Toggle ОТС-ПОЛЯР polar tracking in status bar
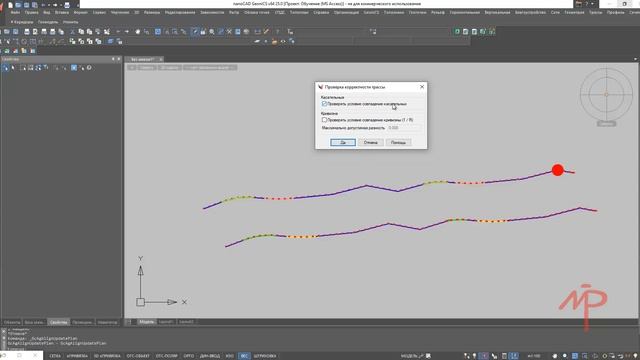 pyautogui.click(x=166, y=356)
